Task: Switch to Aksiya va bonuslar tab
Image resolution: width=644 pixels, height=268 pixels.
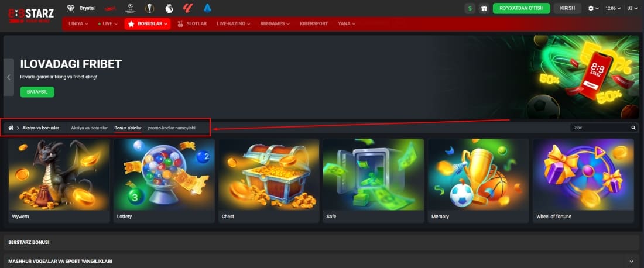Action: tap(89, 128)
